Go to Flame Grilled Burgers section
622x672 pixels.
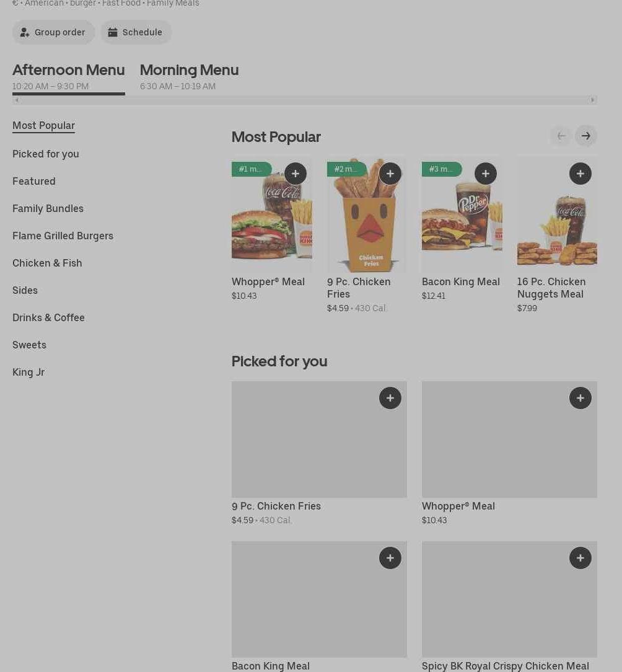(63, 236)
